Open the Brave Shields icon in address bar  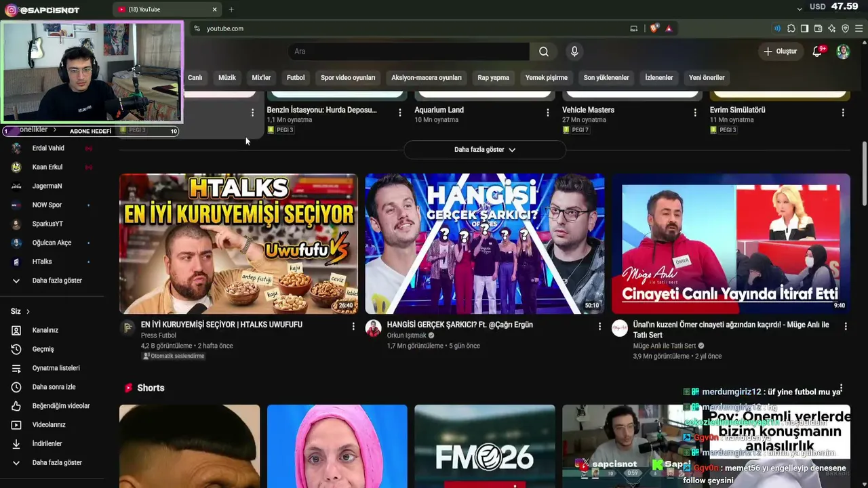654,28
